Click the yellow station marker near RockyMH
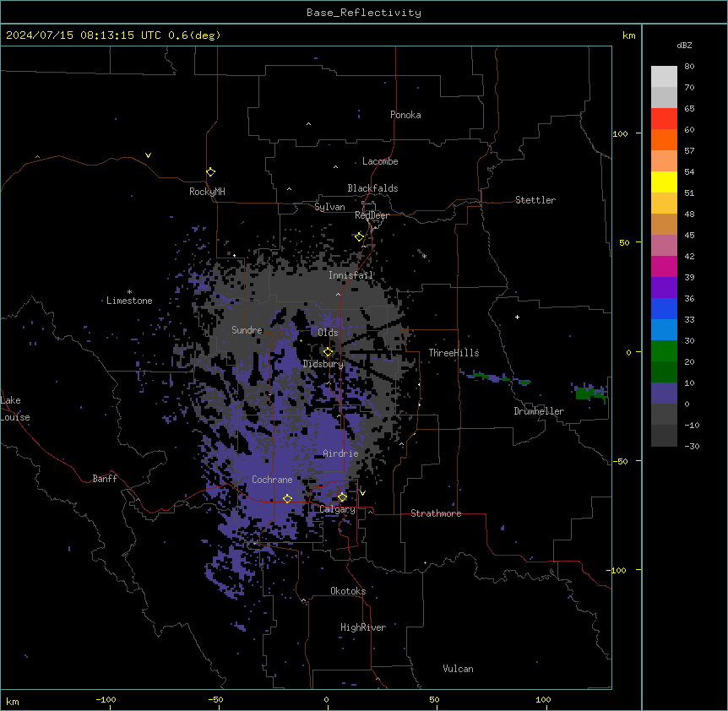The image size is (728, 711). [210, 171]
